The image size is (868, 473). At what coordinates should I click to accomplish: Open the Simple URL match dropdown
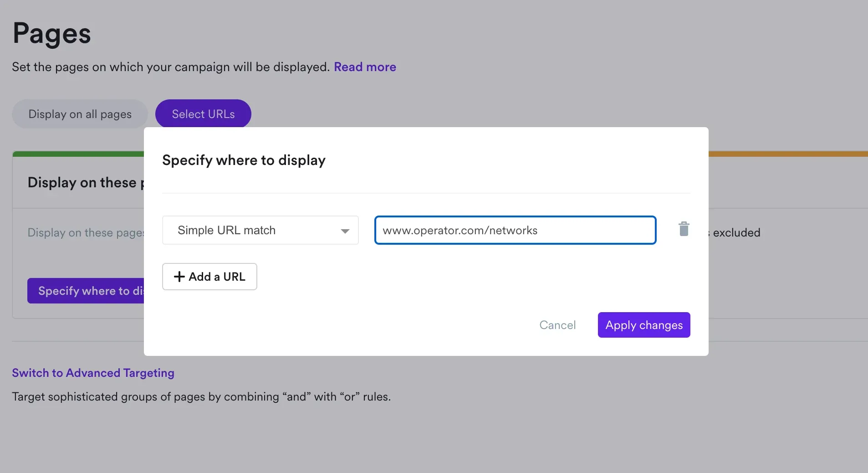click(260, 230)
